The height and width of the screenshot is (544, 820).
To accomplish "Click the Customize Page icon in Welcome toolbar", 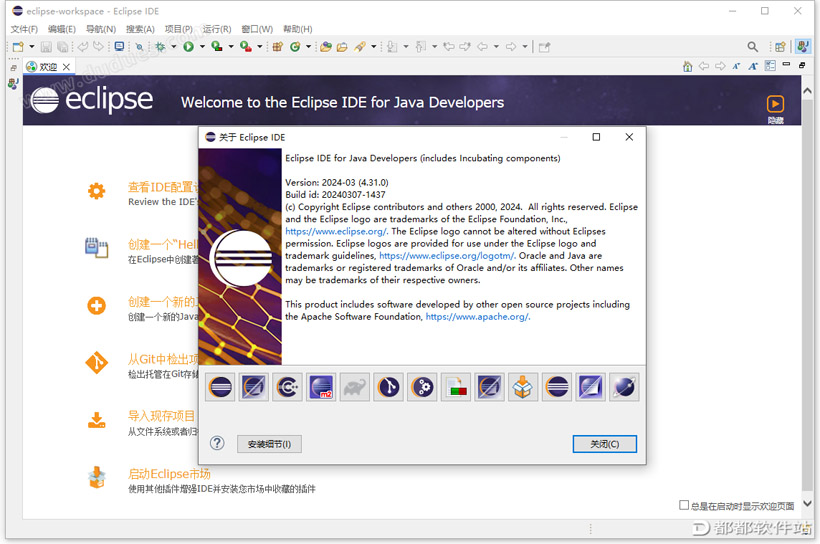I will [x=770, y=66].
